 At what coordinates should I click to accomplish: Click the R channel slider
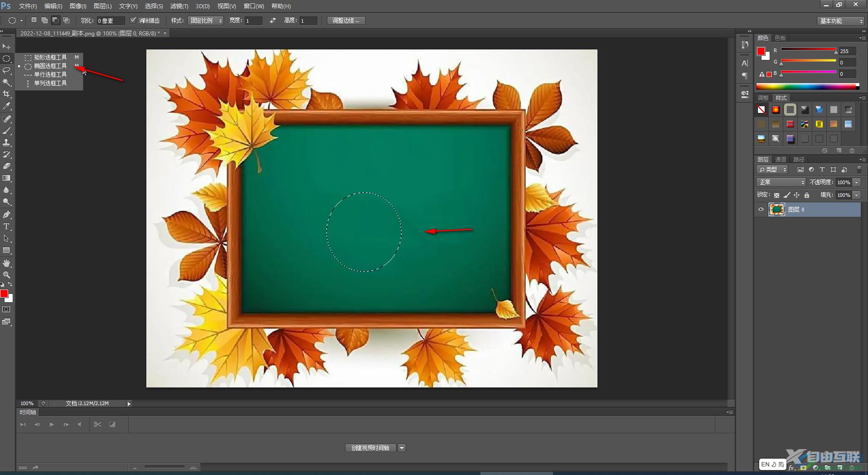coord(808,50)
